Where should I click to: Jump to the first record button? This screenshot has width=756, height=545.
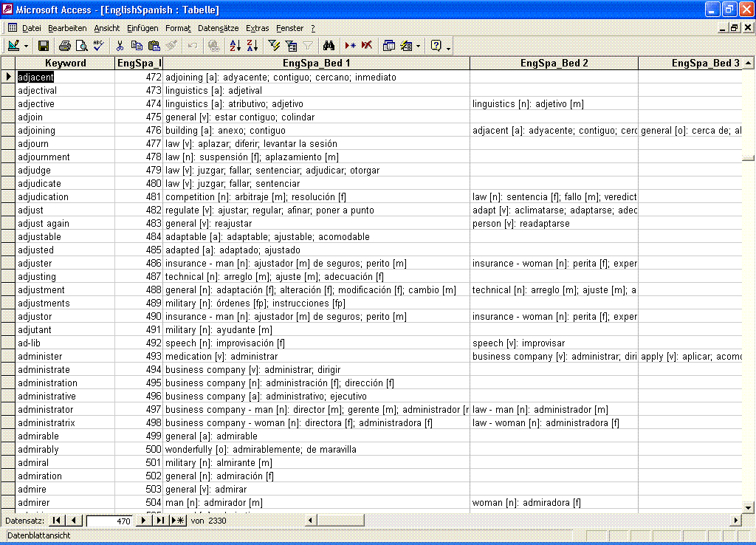[57, 521]
